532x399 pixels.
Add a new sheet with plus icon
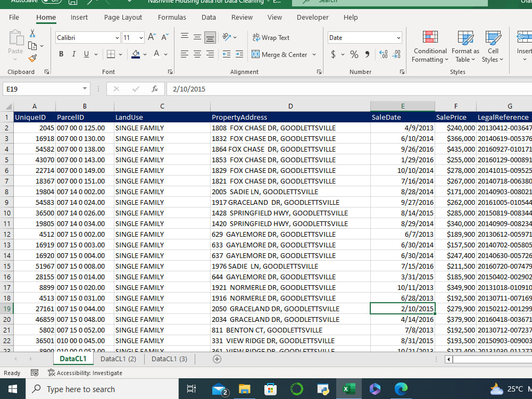(x=217, y=359)
